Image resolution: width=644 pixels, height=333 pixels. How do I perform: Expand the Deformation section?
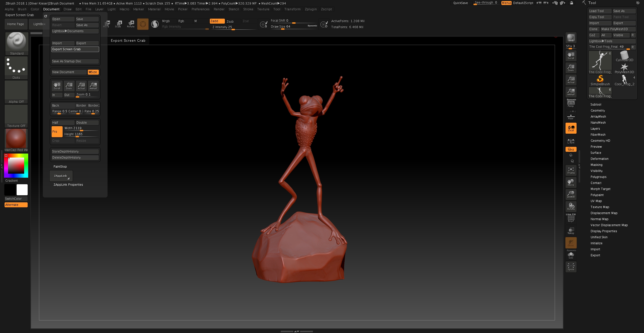(x=599, y=159)
